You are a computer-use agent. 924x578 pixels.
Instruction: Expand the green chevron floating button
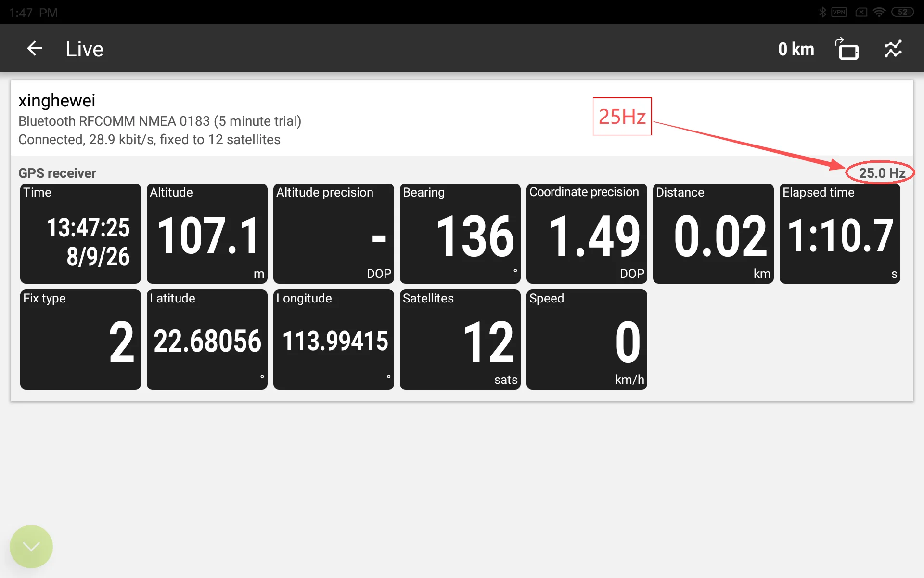pyautogui.click(x=31, y=547)
